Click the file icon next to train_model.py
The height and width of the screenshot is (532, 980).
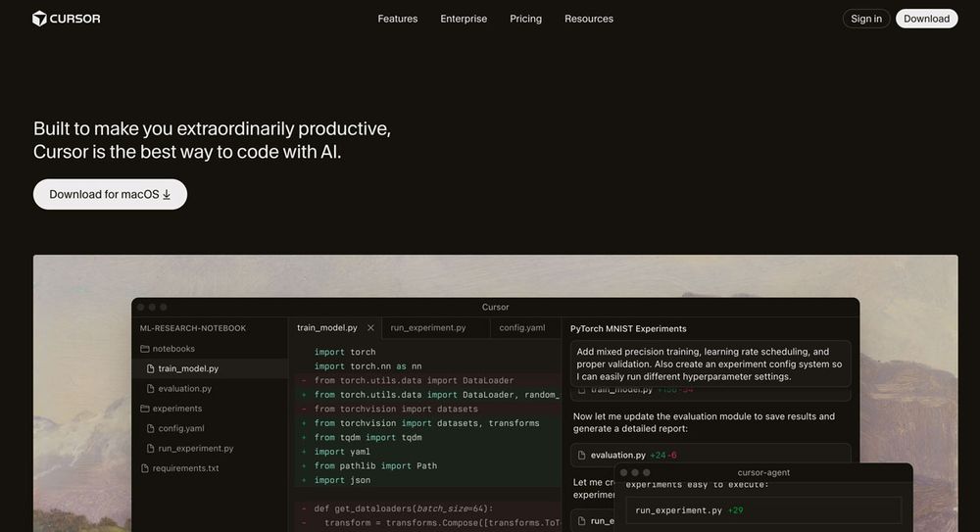tap(150, 368)
